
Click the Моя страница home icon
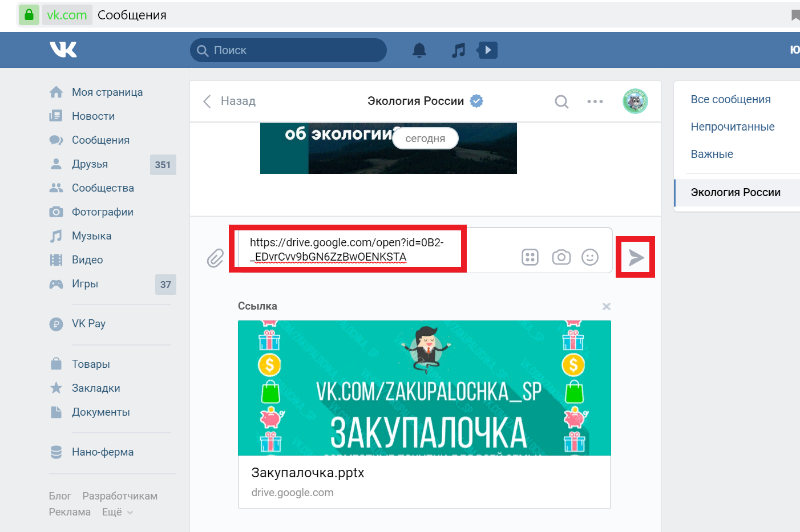click(56, 92)
